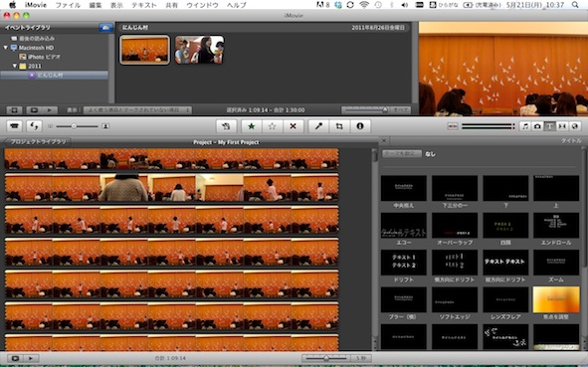Click the volume icon in the menu bar
Image resolution: width=588 pixels, height=367 pixels.
(405, 5)
